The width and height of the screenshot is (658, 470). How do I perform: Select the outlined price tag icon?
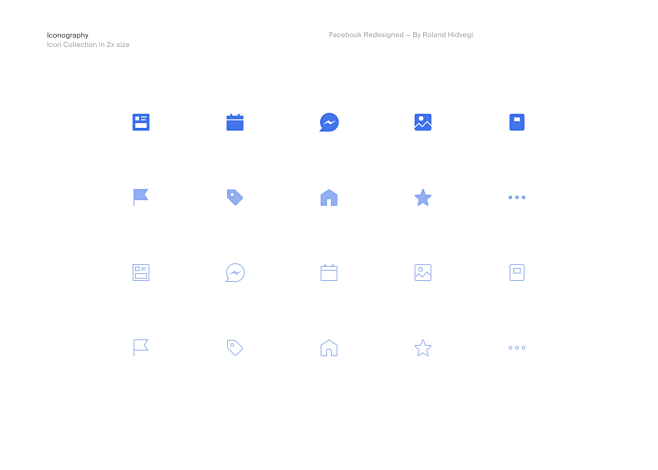[235, 347]
